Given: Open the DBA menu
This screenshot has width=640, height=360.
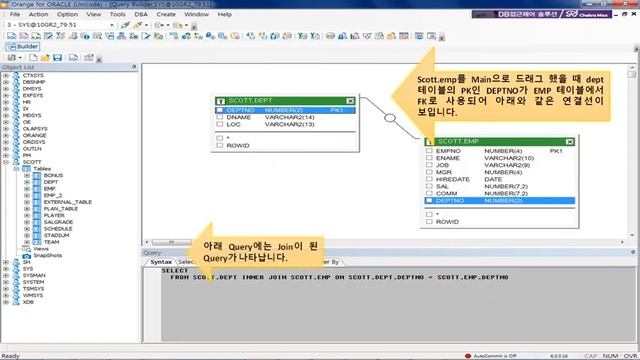Looking at the screenshot, I should (141, 14).
